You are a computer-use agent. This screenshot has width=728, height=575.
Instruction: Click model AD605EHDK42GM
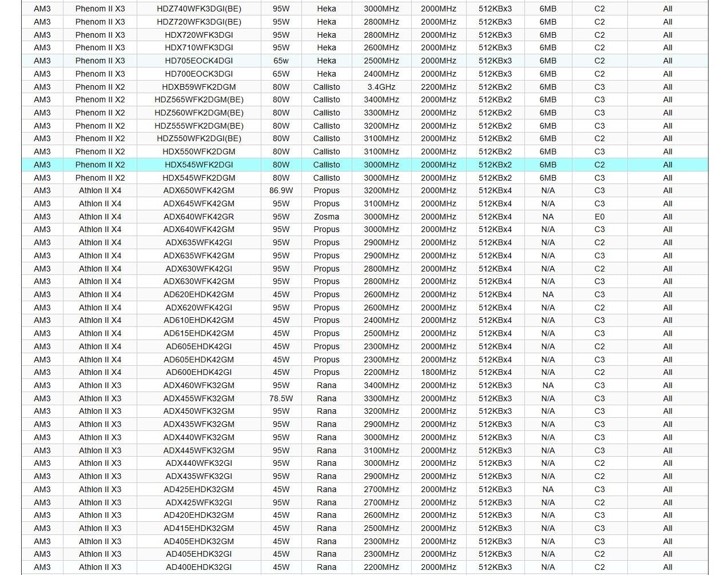click(198, 360)
